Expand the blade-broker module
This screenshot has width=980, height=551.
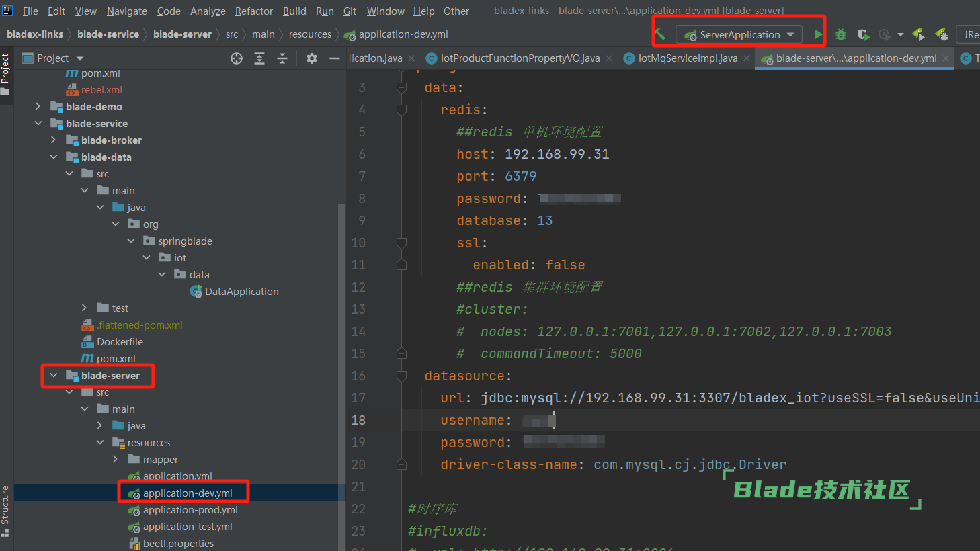pyautogui.click(x=53, y=140)
